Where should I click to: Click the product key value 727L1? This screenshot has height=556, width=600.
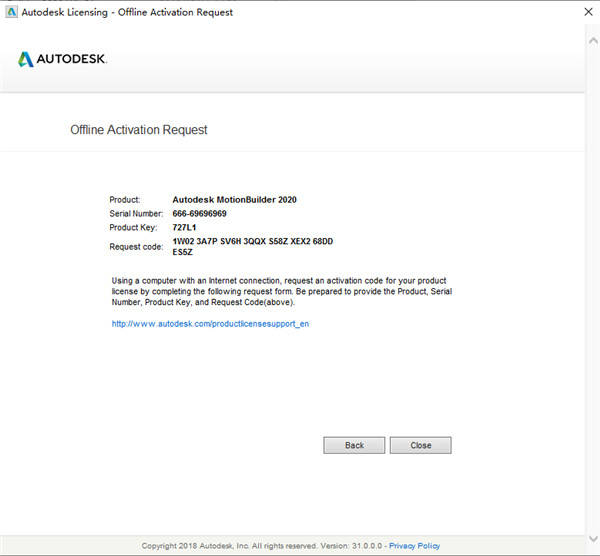coord(185,228)
